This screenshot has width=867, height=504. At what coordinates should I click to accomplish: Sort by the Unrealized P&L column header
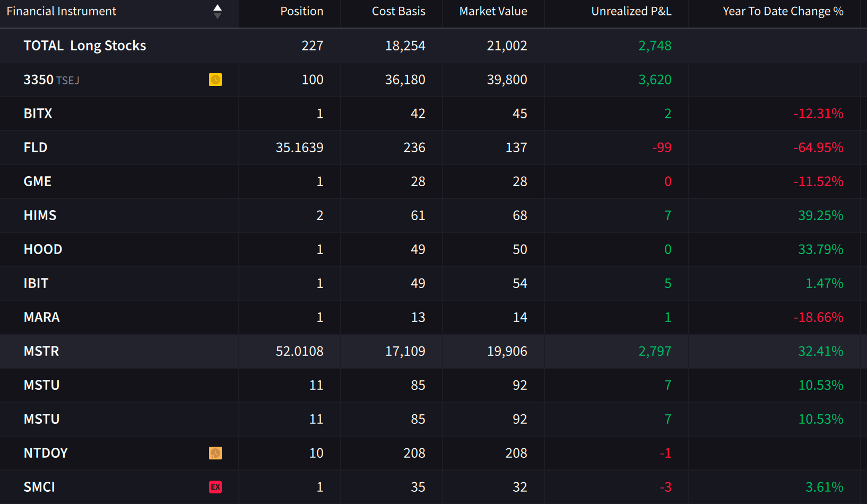(x=631, y=11)
